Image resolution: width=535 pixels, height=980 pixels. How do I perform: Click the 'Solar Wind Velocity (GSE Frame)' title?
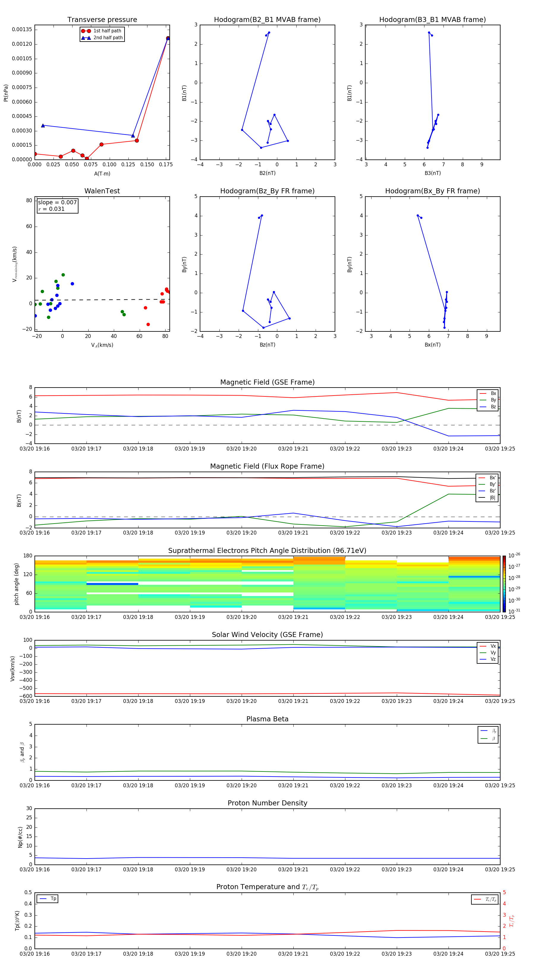click(267, 635)
